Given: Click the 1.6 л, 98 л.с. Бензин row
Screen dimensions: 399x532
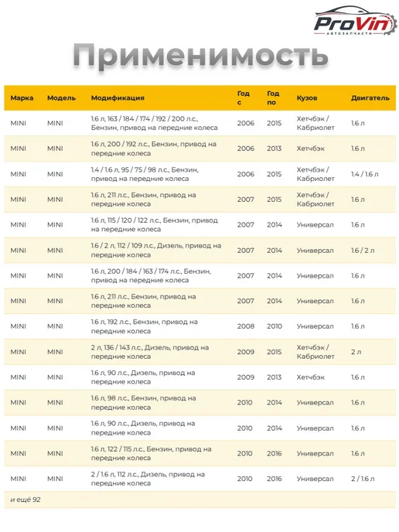Looking at the screenshot, I should [x=199, y=403].
